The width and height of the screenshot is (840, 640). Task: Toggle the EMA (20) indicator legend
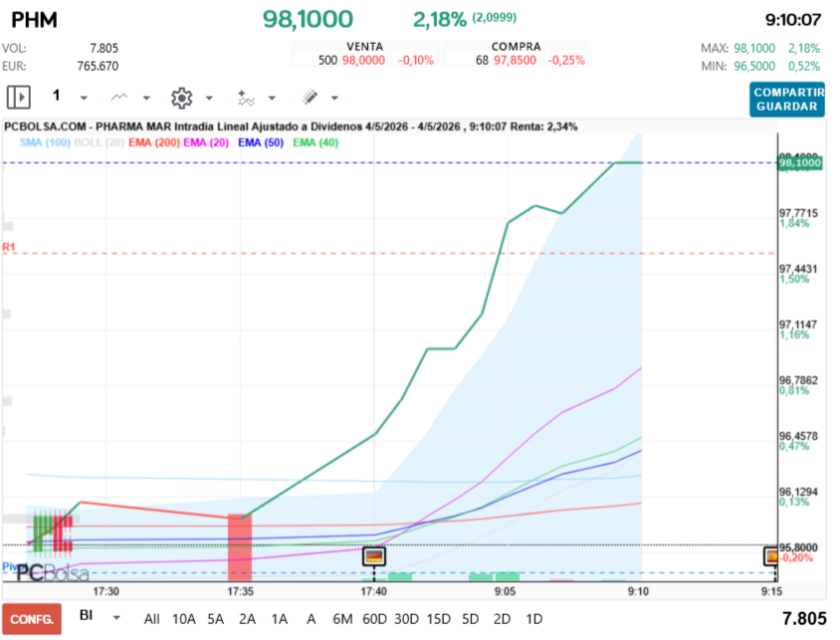206,142
